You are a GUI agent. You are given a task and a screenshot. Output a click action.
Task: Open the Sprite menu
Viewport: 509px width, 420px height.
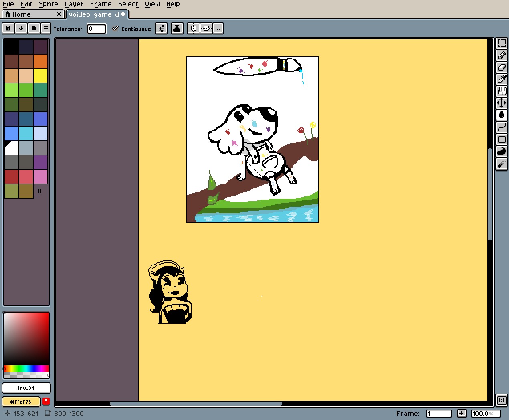(48, 4)
